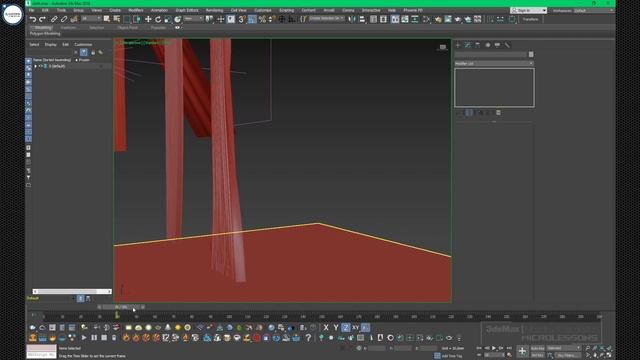Image resolution: width=640 pixels, height=360 pixels.
Task: Open the Edit menu
Action: click(x=45, y=10)
